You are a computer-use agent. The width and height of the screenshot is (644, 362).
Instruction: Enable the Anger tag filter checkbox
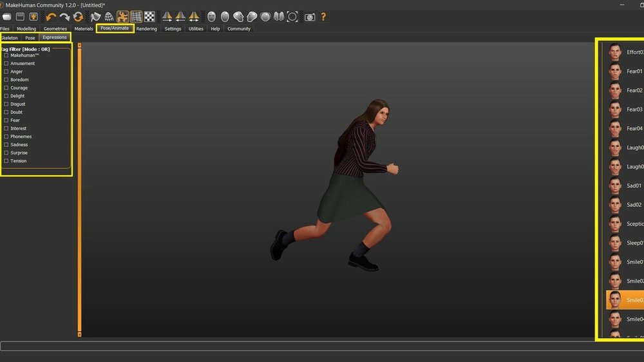pyautogui.click(x=6, y=71)
